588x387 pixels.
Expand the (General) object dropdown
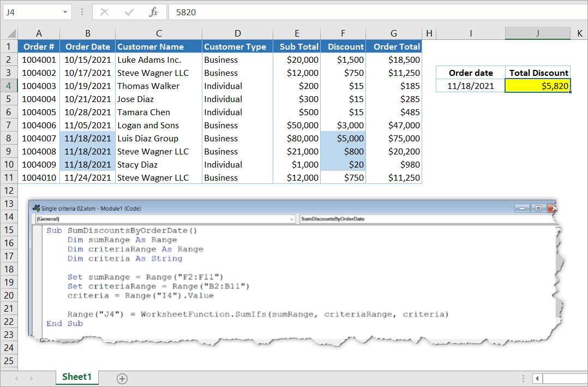(292, 219)
